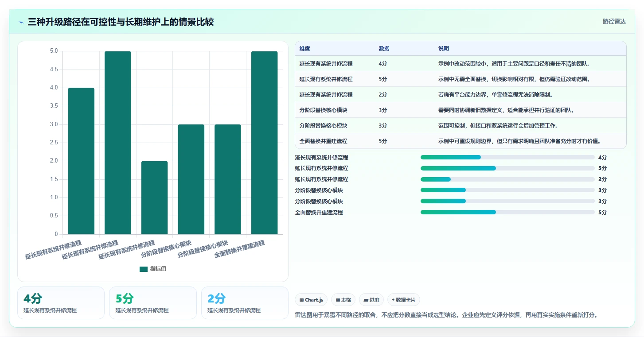Select the 进度 chip
Image resolution: width=644 pixels, height=337 pixels.
(371, 300)
